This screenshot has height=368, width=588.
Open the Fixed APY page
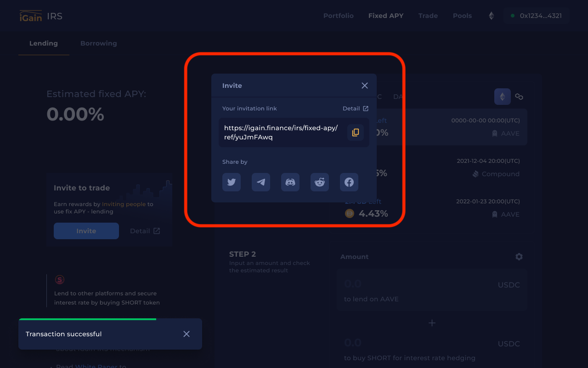[386, 16]
